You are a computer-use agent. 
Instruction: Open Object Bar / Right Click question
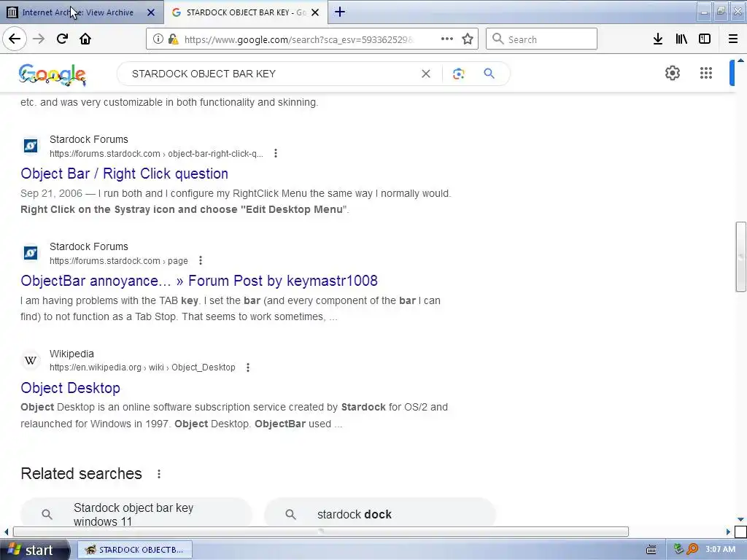pyautogui.click(x=124, y=174)
